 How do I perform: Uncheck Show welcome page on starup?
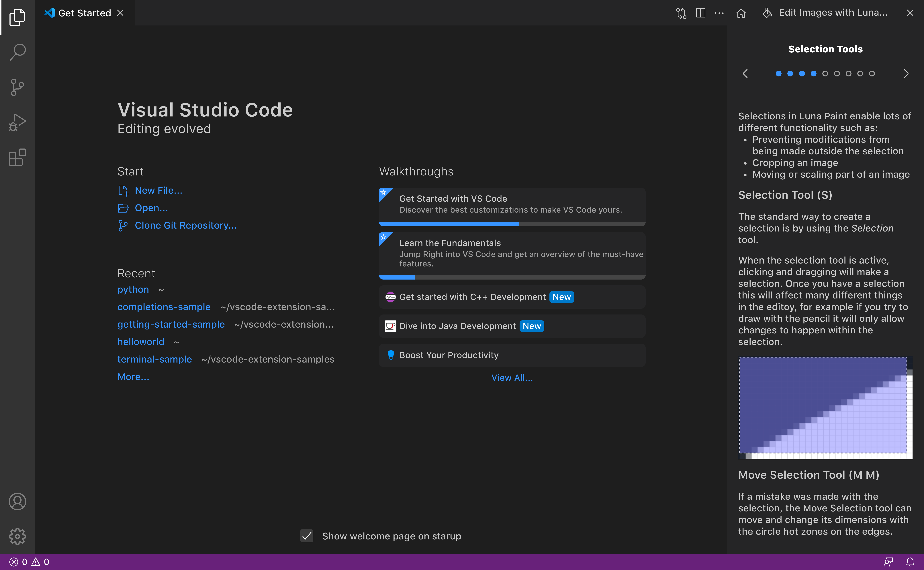tap(306, 536)
